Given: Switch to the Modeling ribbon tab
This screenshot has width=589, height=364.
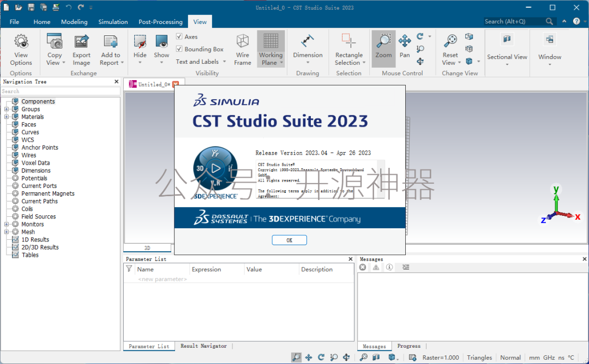Looking at the screenshot, I should 74,22.
